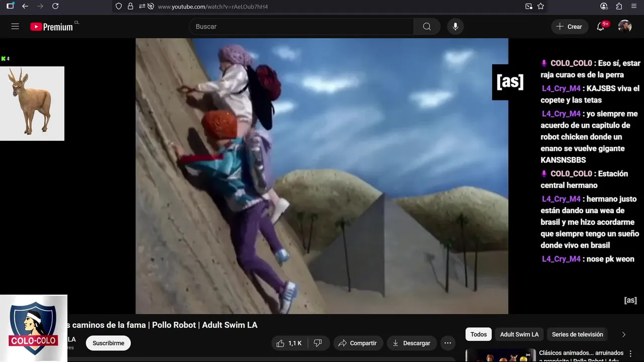View site security via the padlock icon
Image resolution: width=644 pixels, height=362 pixels.
pyautogui.click(x=130, y=7)
